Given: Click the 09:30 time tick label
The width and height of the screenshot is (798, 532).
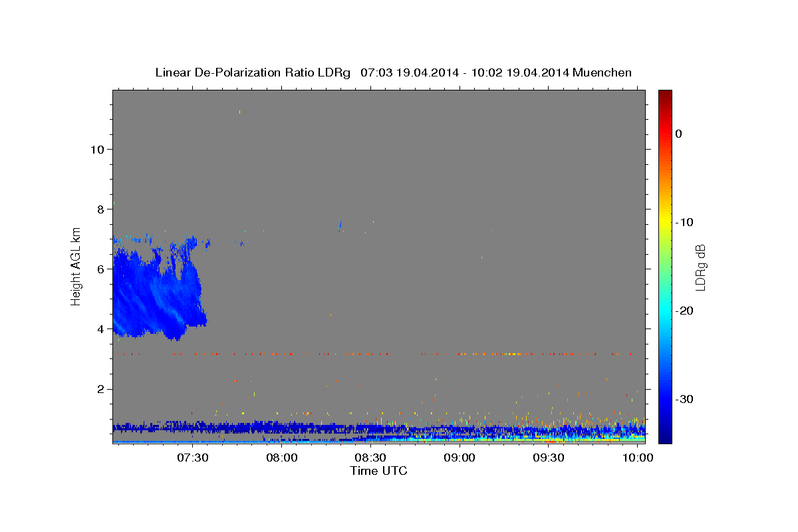Looking at the screenshot, I should pos(549,458).
